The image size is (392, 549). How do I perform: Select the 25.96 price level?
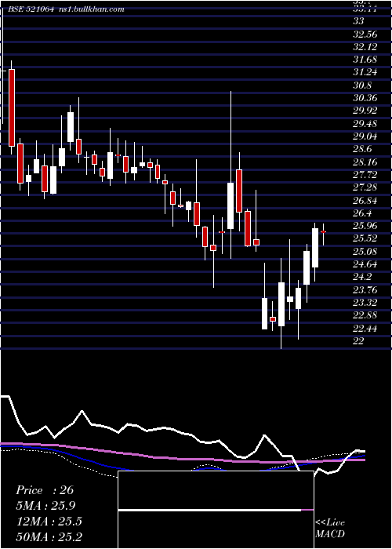point(365,226)
